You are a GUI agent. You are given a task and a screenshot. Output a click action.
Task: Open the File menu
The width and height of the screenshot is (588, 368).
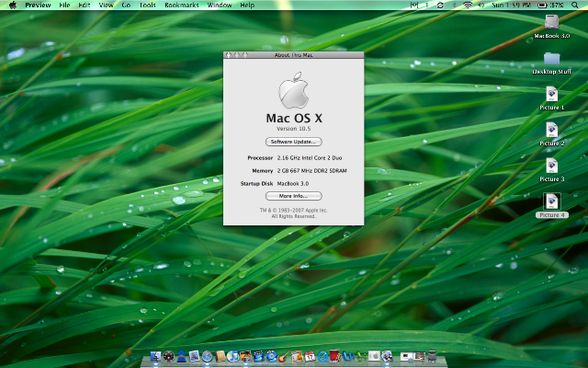pyautogui.click(x=64, y=6)
